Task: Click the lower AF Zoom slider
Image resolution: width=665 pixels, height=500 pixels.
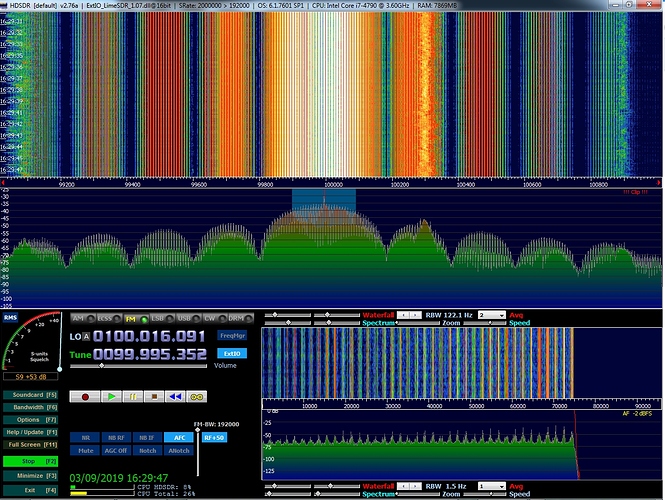Action: pos(417,494)
